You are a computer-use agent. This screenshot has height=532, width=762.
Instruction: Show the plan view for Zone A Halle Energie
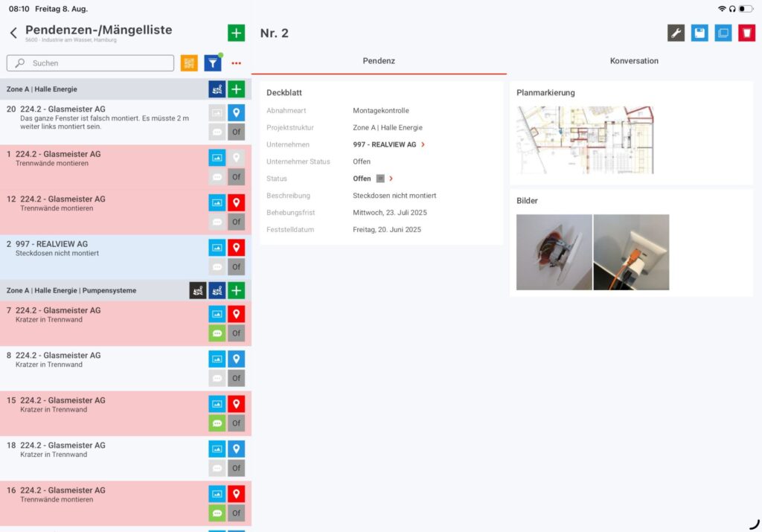pyautogui.click(x=217, y=89)
